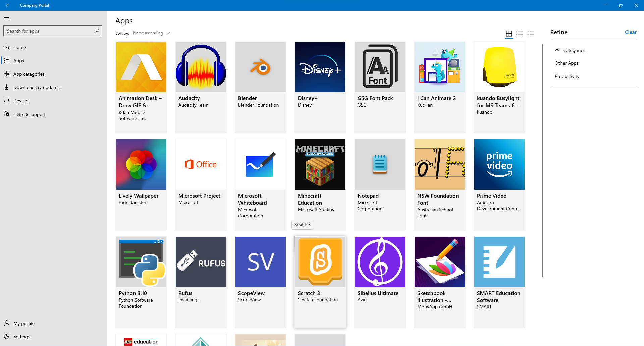
Task: Open the LEGO education app tile
Action: [x=141, y=340]
